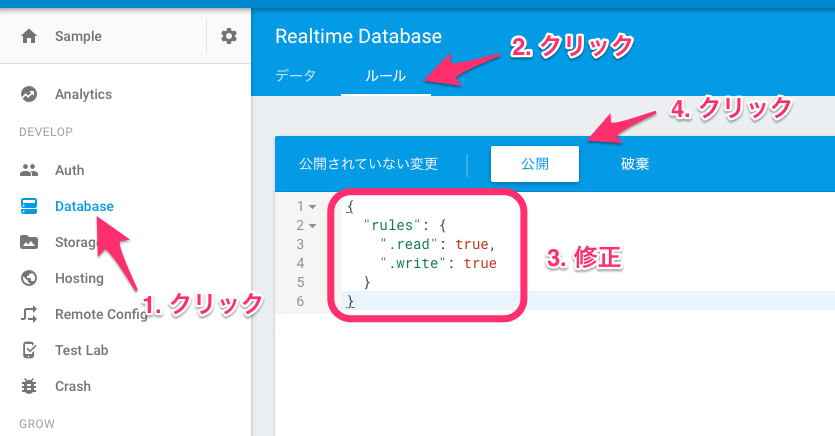This screenshot has width=835, height=436.
Task: Open Storage section
Action: click(x=80, y=242)
